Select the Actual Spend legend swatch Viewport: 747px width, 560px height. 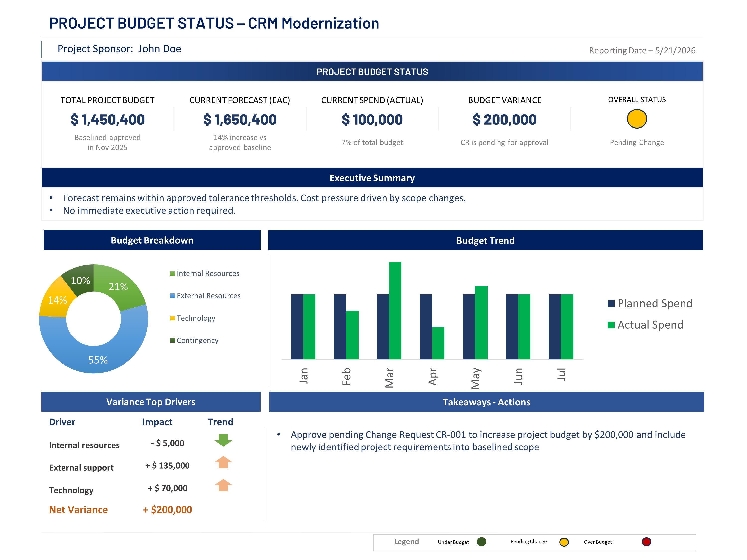[611, 325]
